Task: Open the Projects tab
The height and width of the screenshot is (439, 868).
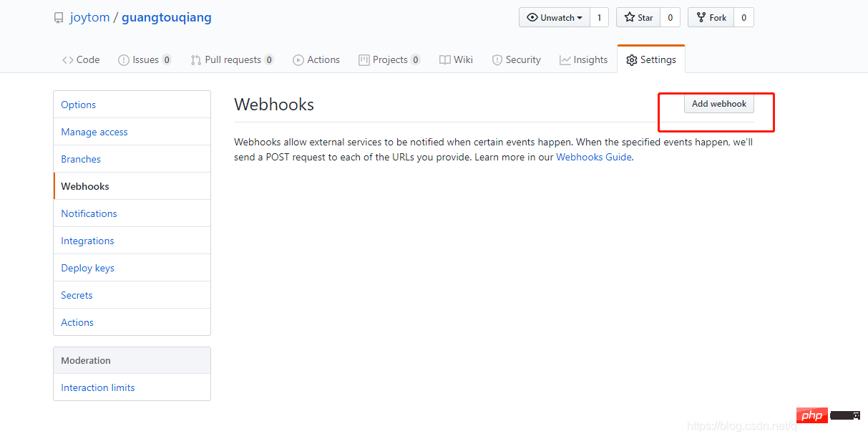Action: coord(389,60)
